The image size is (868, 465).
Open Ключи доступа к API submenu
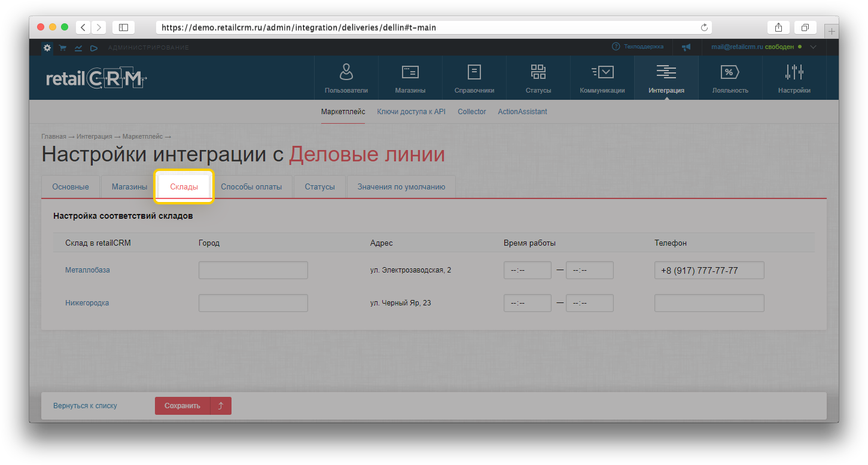coord(412,112)
